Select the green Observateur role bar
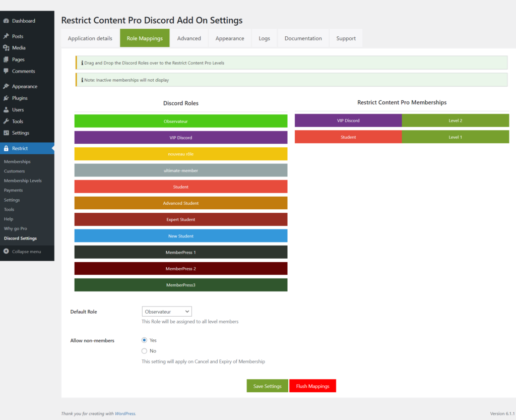Viewport: 516px width, 420px height. click(x=181, y=121)
